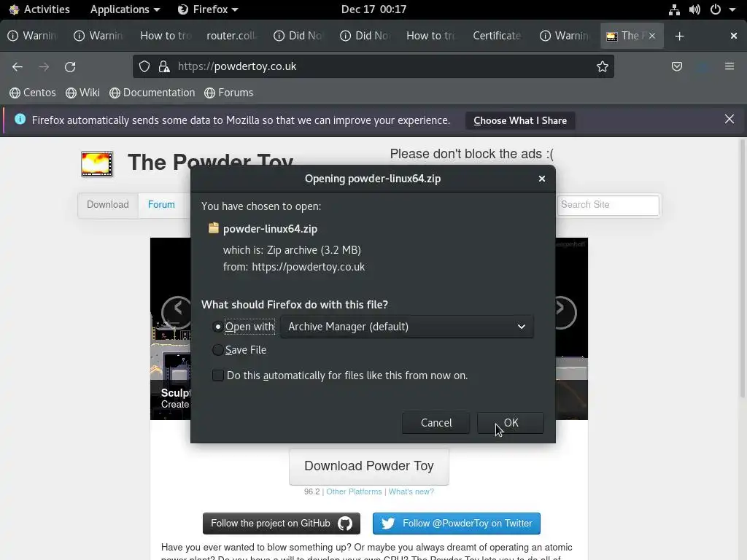Click the Activities overview button

39,9
